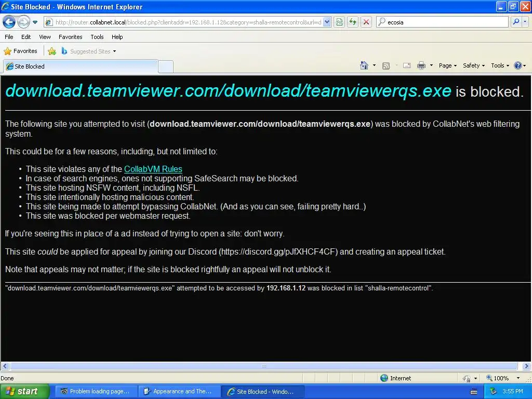
Task: Switch to Problem loading page taskbar window
Action: click(96, 392)
